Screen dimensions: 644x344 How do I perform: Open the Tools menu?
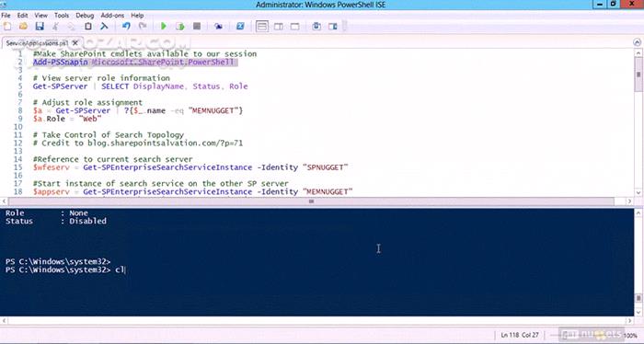[62, 16]
